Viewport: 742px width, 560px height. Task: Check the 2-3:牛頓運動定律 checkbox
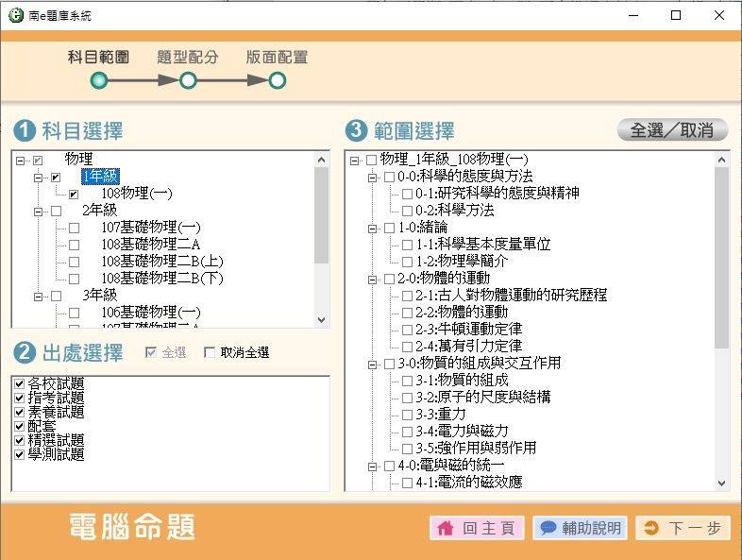[x=407, y=330]
